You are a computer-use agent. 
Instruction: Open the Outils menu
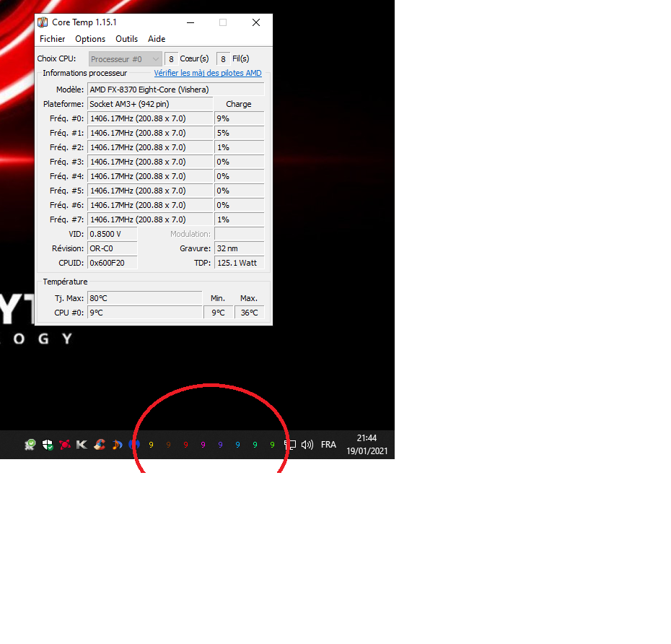[126, 39]
